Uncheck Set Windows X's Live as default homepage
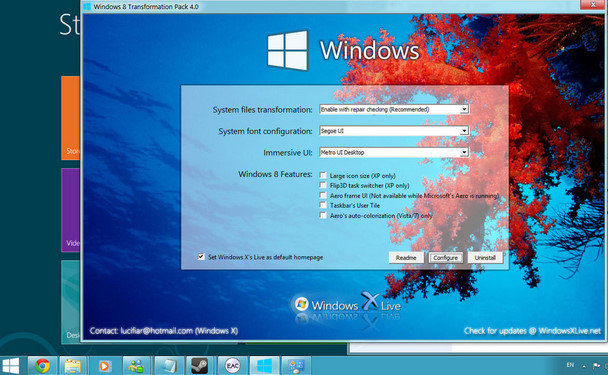The width and height of the screenshot is (608, 375). click(x=201, y=257)
